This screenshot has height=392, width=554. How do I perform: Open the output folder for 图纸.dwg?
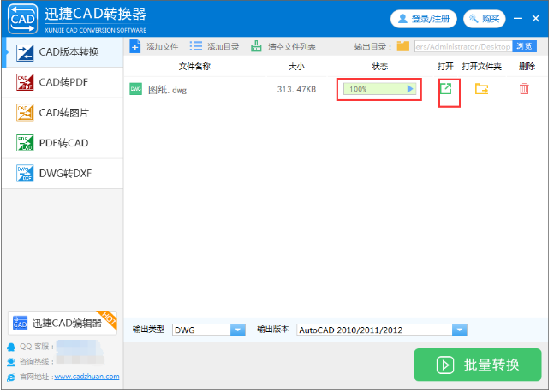[481, 89]
